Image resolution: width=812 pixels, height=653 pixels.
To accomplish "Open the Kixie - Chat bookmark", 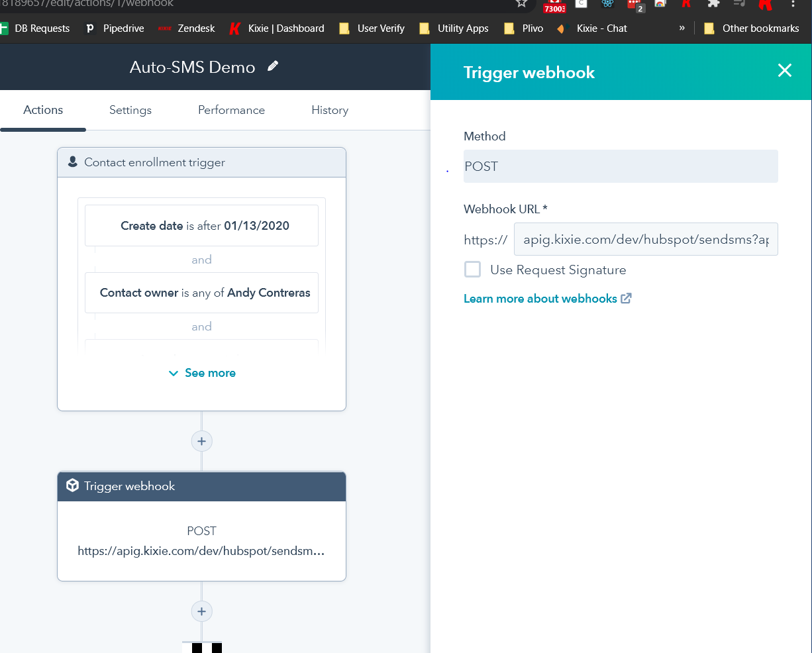I will coord(592,28).
